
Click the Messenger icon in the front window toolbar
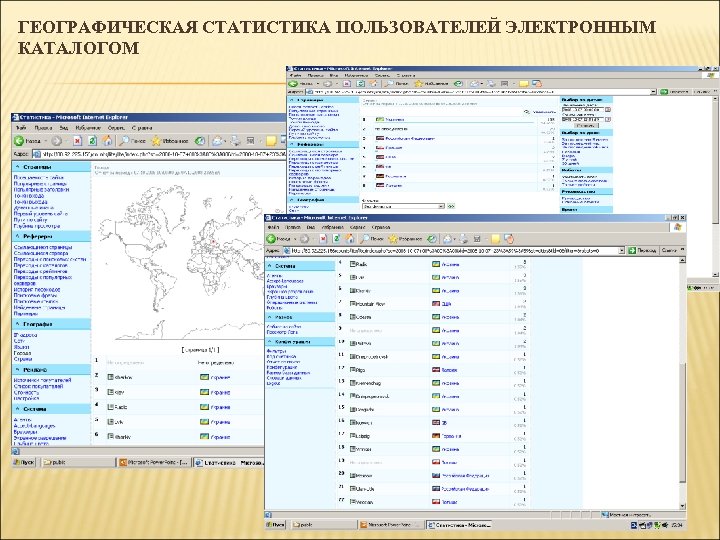tap(509, 239)
